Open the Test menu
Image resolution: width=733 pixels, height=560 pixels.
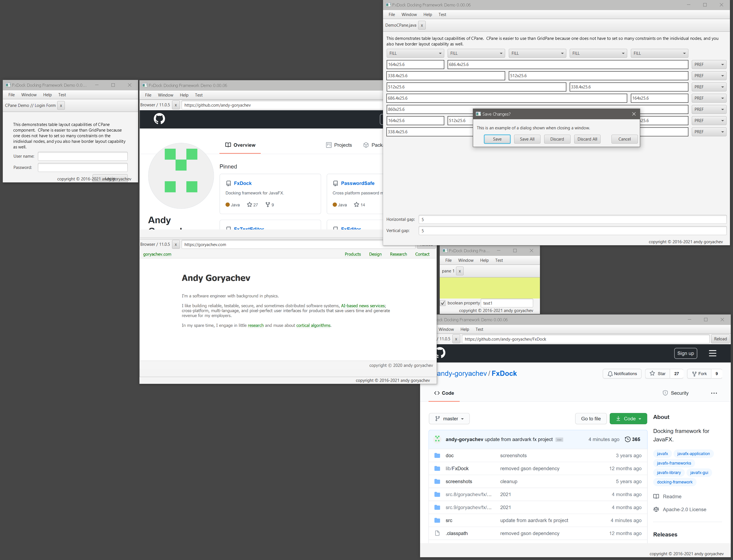[x=442, y=14]
